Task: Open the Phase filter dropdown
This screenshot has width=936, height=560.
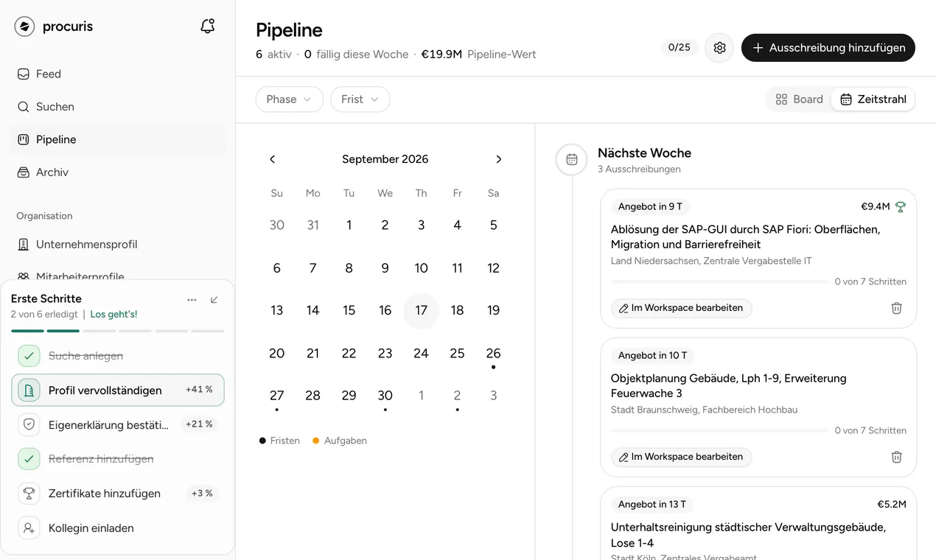Action: 289,99
